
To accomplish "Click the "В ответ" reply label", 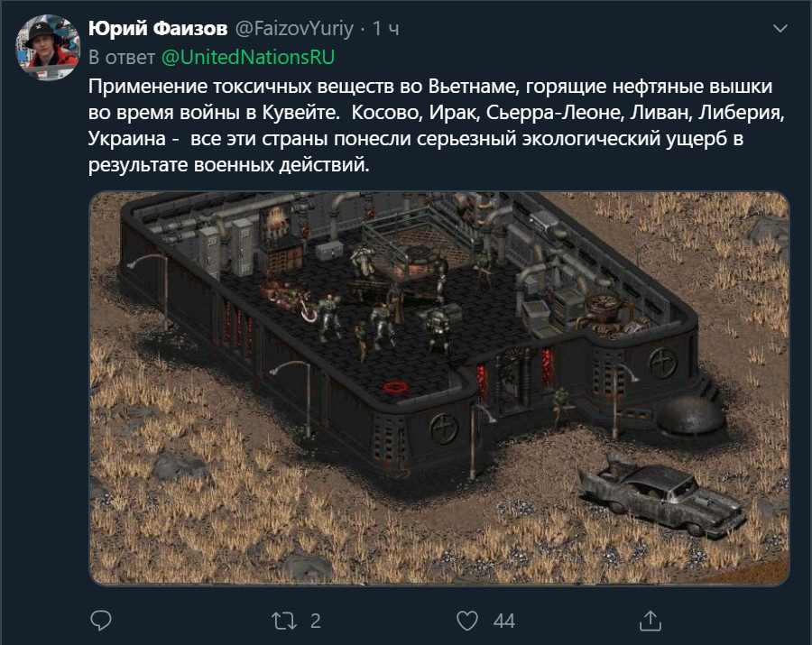I will (x=122, y=58).
